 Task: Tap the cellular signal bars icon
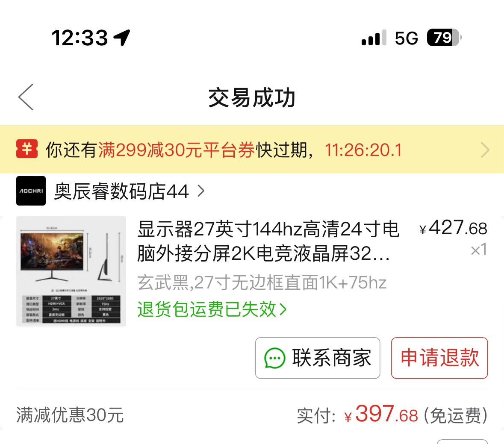[374, 38]
